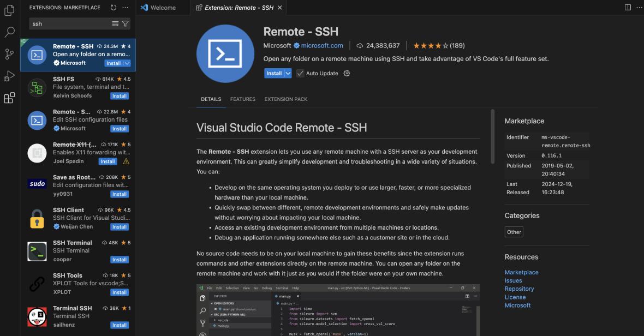Open the Explorer view in activity bar
This screenshot has height=336, width=644.
[x=9, y=10]
